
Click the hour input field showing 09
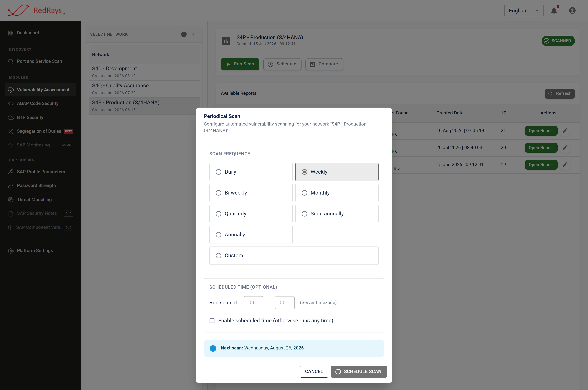(x=253, y=303)
